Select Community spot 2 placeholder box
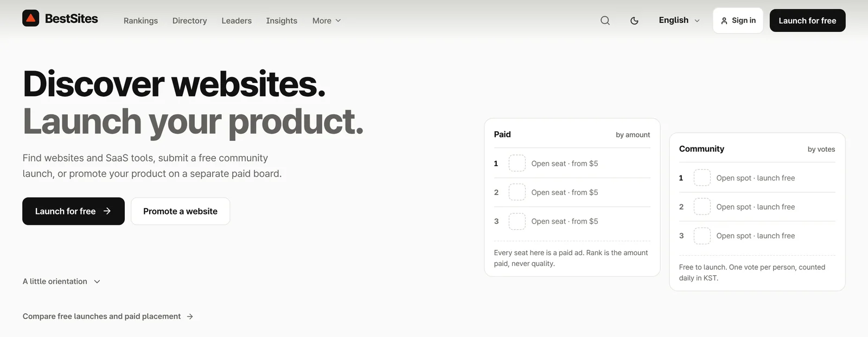The height and width of the screenshot is (337, 868). [702, 206]
